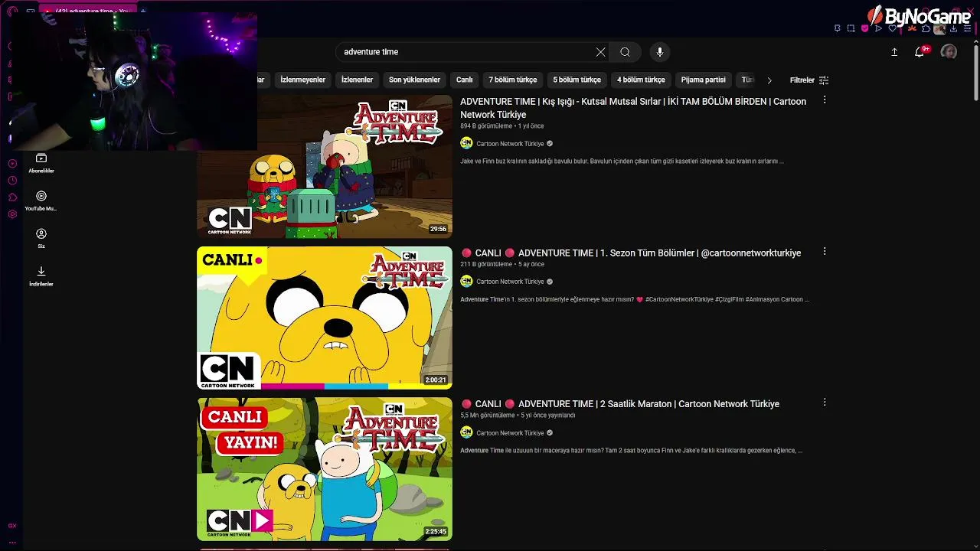Open the three-dot menu for the 2 Saatlik Maraton video

pos(825,403)
